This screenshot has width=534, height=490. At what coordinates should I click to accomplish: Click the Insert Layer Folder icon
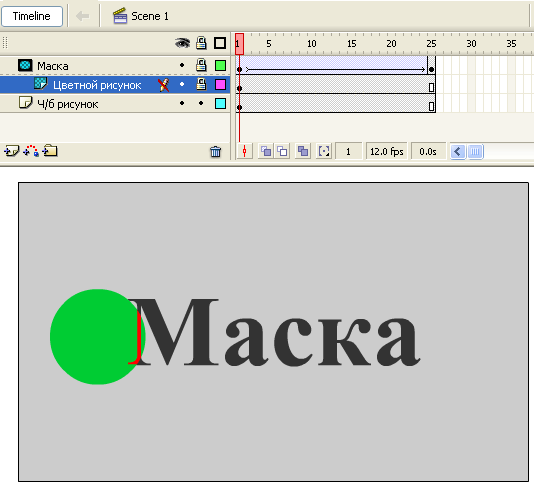(x=50, y=151)
